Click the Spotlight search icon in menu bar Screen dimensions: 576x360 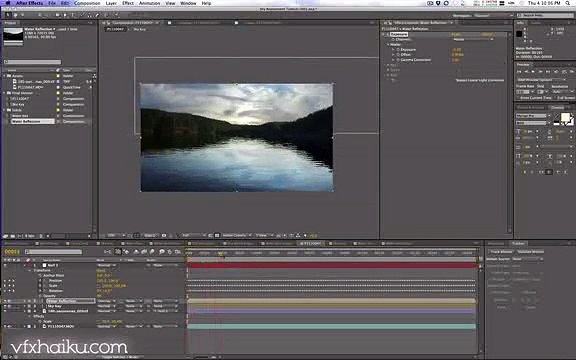568,3
